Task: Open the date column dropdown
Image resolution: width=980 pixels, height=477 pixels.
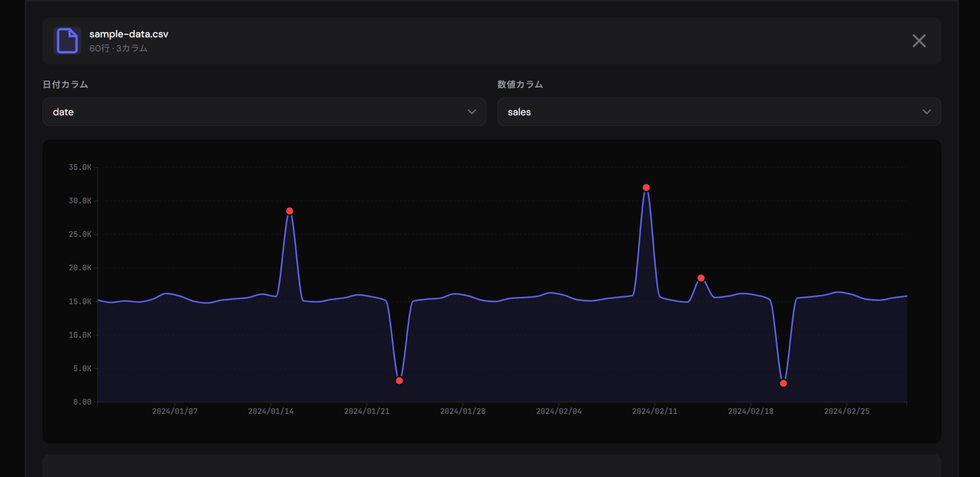Action: click(264, 112)
